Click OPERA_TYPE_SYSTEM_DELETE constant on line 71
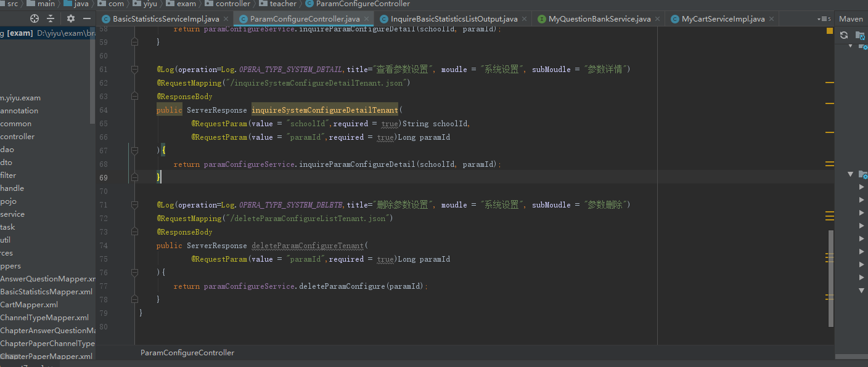868x367 pixels. [290, 205]
